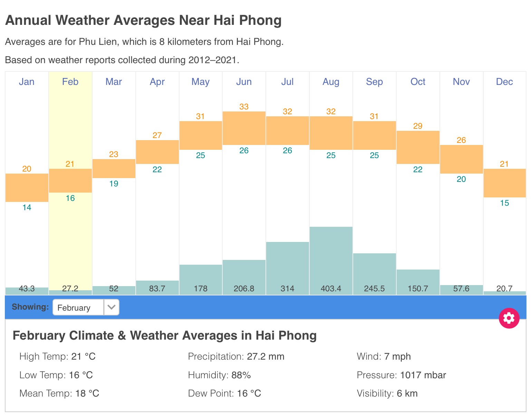
Task: Select Jun in the chart header
Action: tap(244, 82)
